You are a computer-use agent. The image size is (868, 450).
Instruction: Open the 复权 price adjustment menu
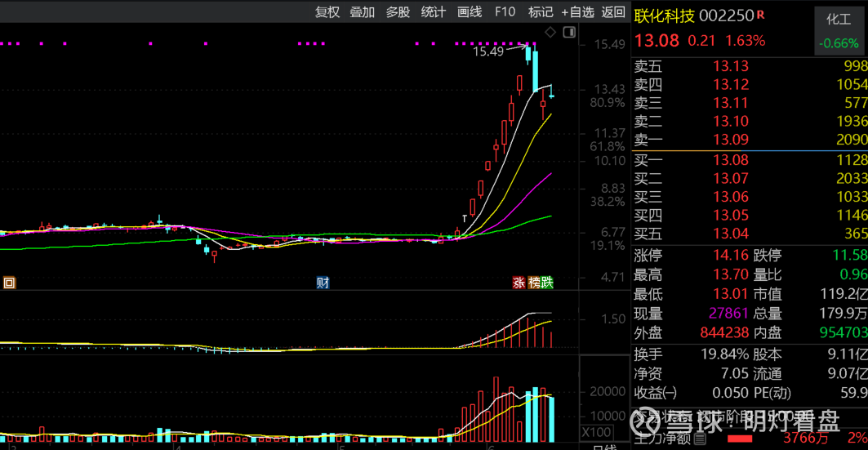click(x=327, y=11)
